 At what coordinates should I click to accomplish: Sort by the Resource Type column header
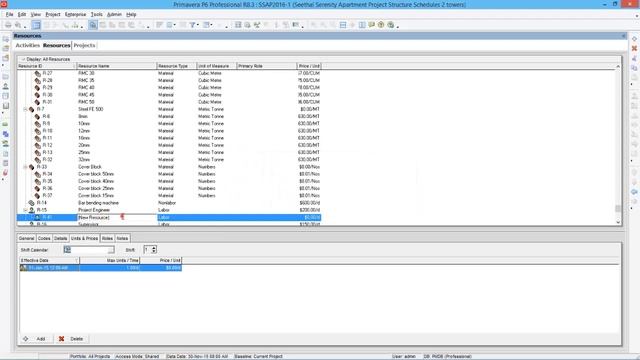(x=177, y=66)
